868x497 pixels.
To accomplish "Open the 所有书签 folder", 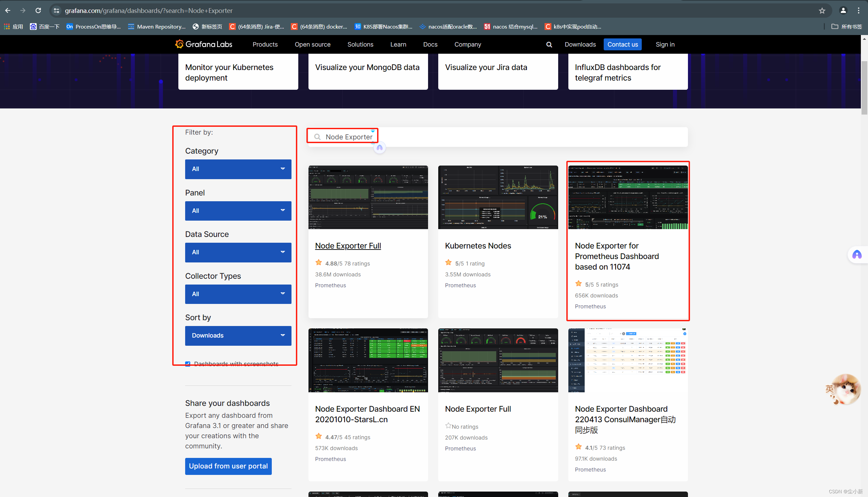I will [847, 27].
